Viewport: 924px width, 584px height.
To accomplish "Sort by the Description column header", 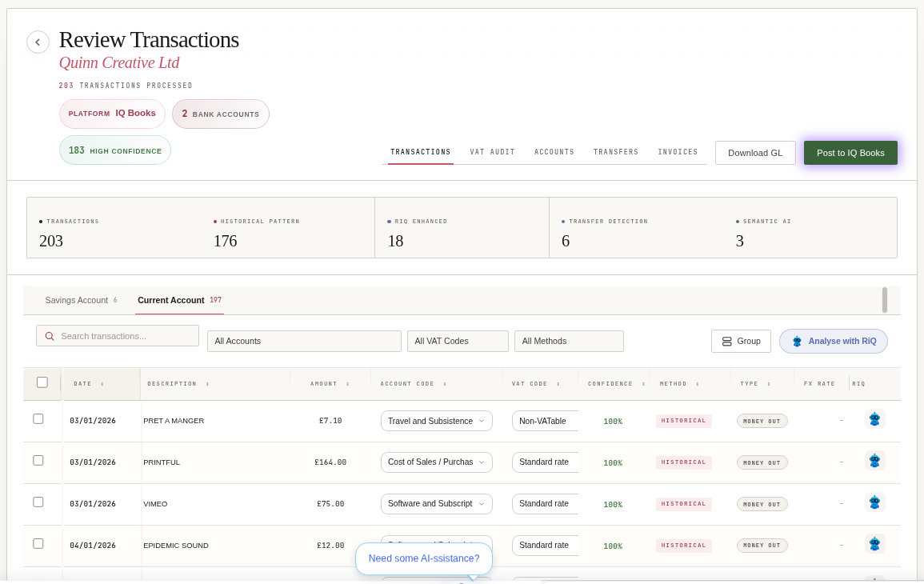I will 178,384.
